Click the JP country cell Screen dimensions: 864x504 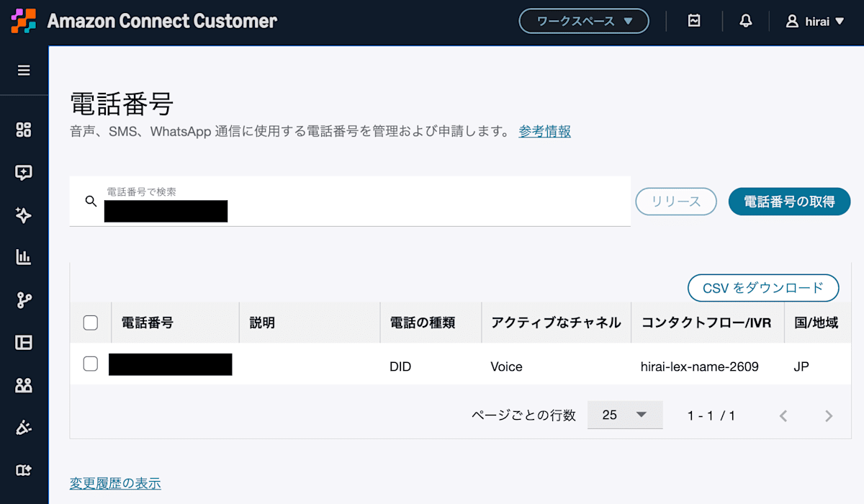click(801, 366)
